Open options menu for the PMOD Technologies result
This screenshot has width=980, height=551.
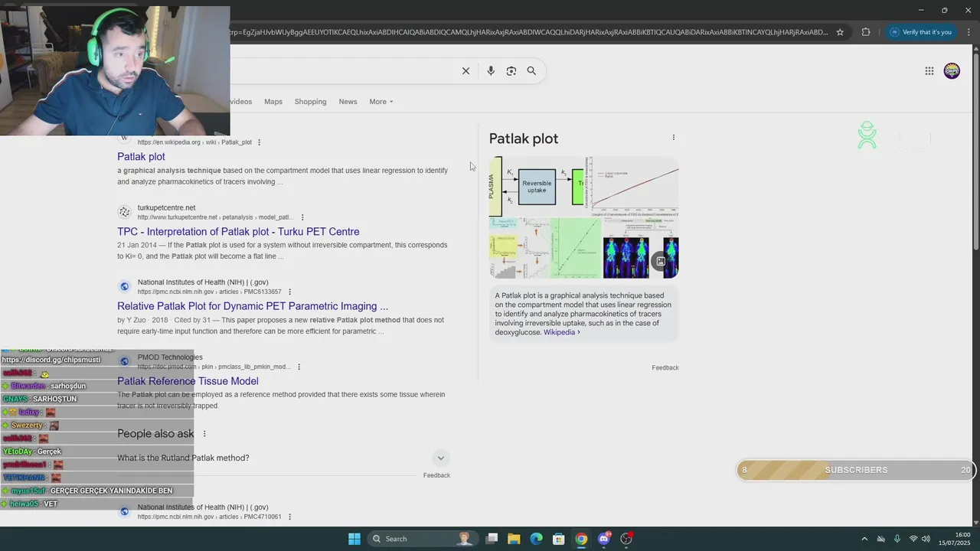click(299, 367)
